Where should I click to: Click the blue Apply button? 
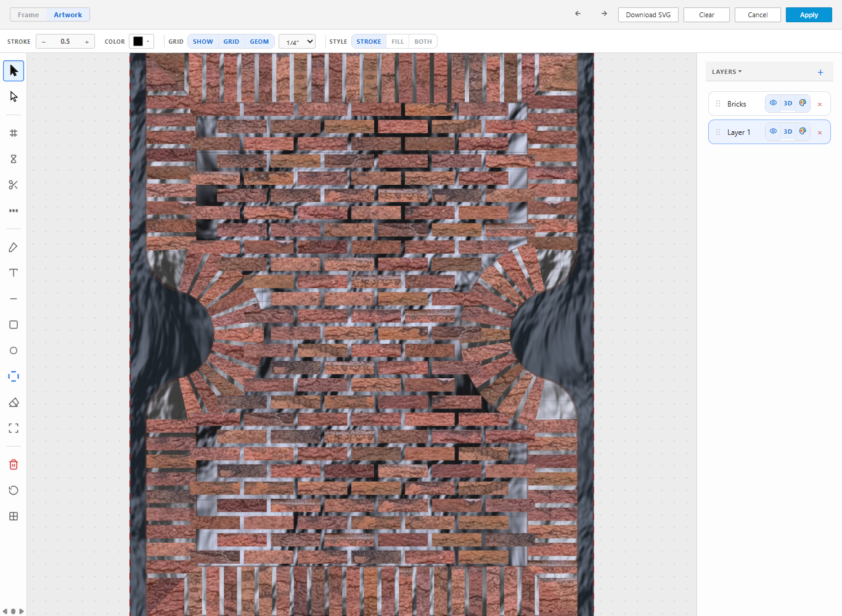[809, 15]
